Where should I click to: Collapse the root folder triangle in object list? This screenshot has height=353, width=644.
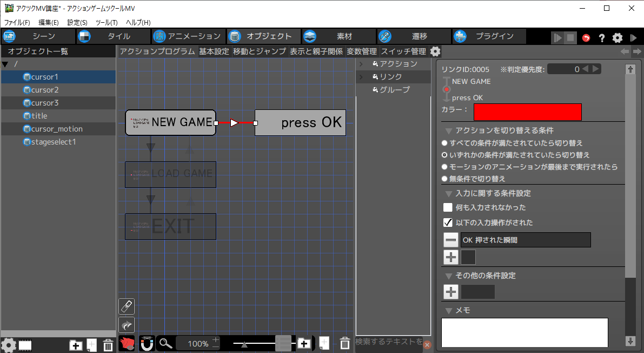click(5, 64)
